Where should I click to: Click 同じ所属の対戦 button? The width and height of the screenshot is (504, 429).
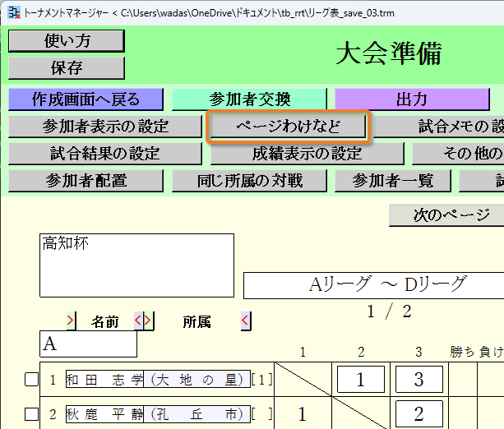[249, 181]
